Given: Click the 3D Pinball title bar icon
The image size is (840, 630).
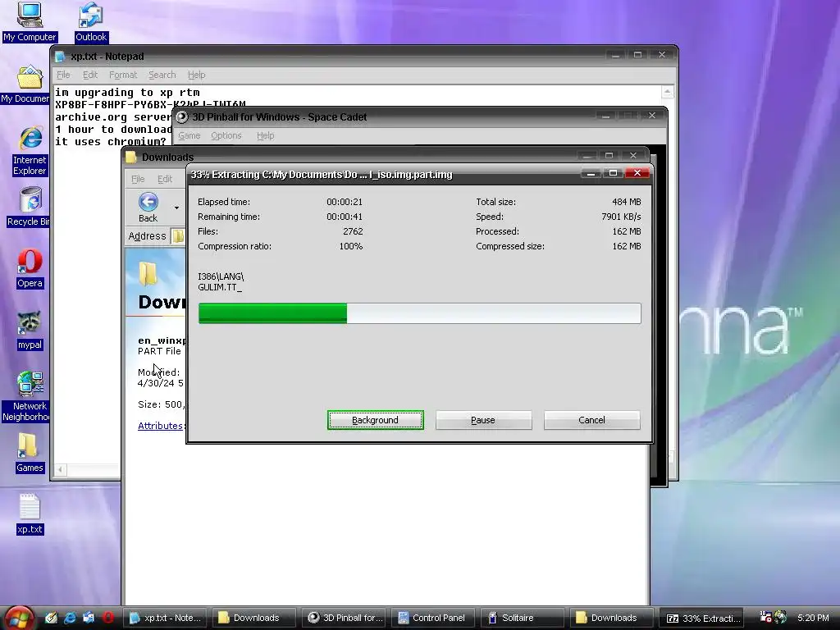Looking at the screenshot, I should pos(182,116).
